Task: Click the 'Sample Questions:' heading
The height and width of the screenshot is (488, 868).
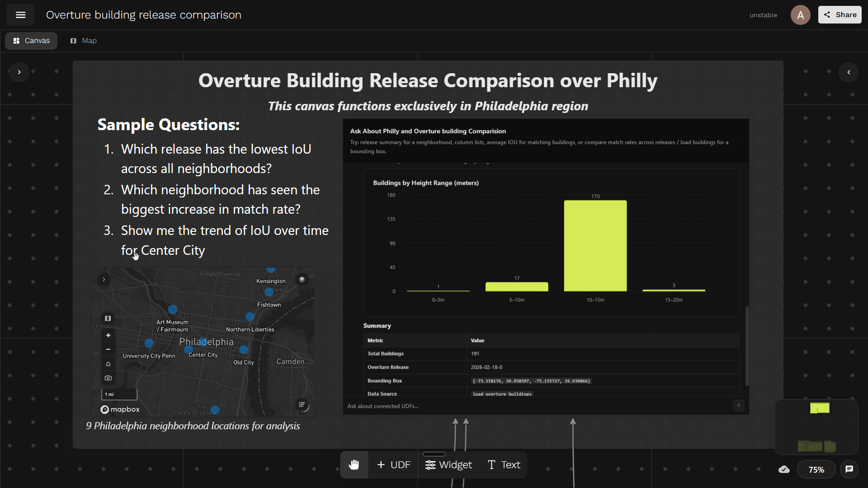Action: click(169, 125)
